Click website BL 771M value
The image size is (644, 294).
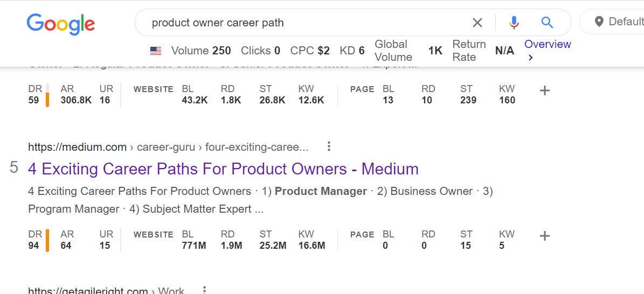(194, 246)
